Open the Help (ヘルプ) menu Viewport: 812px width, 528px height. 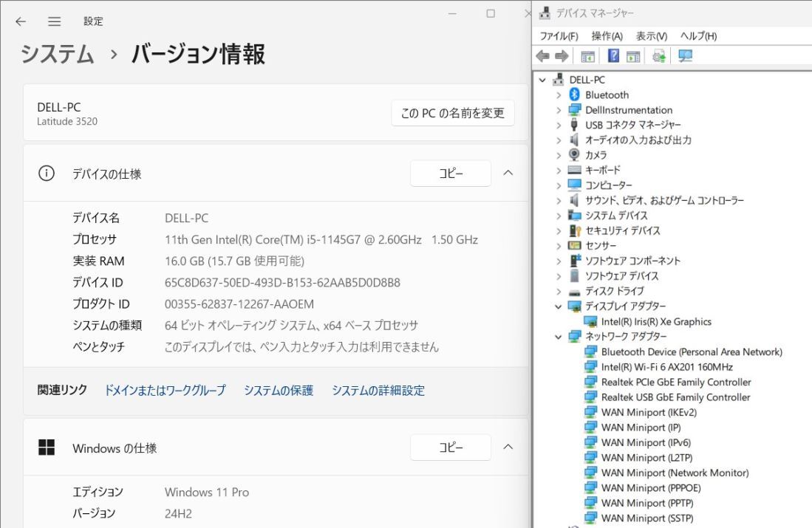click(x=698, y=35)
